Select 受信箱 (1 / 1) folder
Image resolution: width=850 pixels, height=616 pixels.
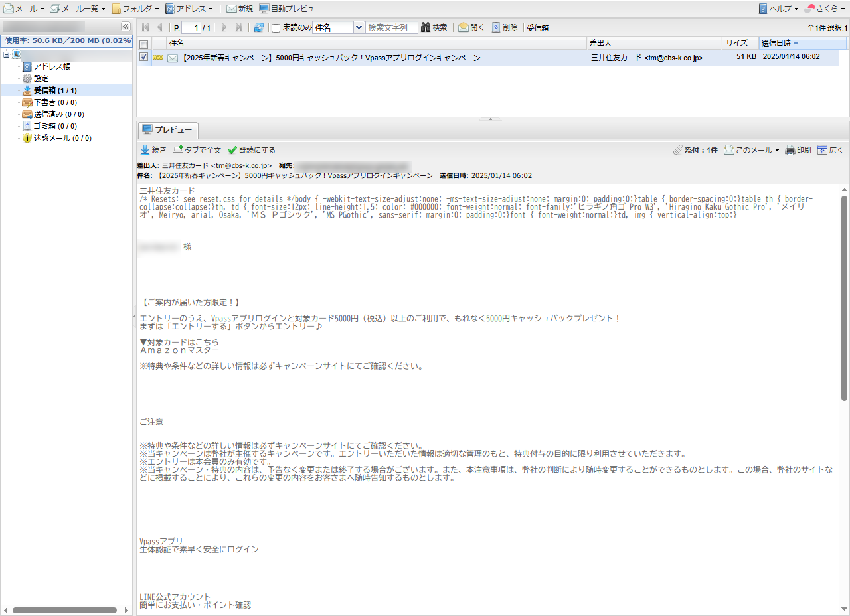pos(55,90)
